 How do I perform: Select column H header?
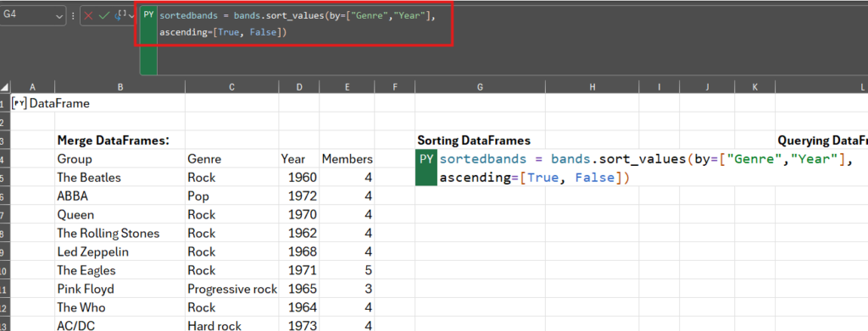click(592, 86)
